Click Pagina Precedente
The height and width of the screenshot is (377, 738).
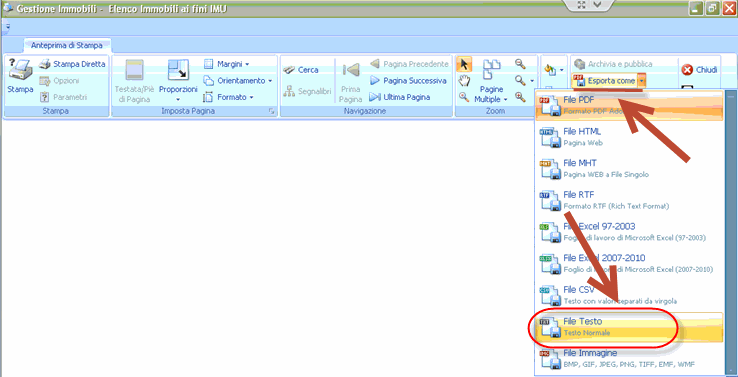pos(409,64)
